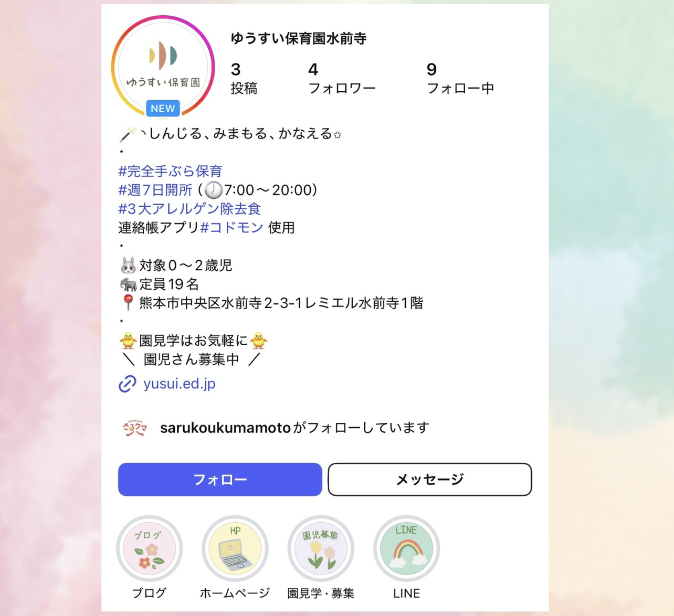Send a message via メッセージ button

(430, 479)
